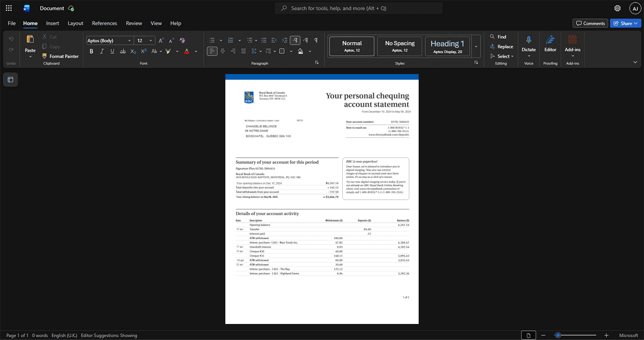Open the Help tab

tap(175, 23)
